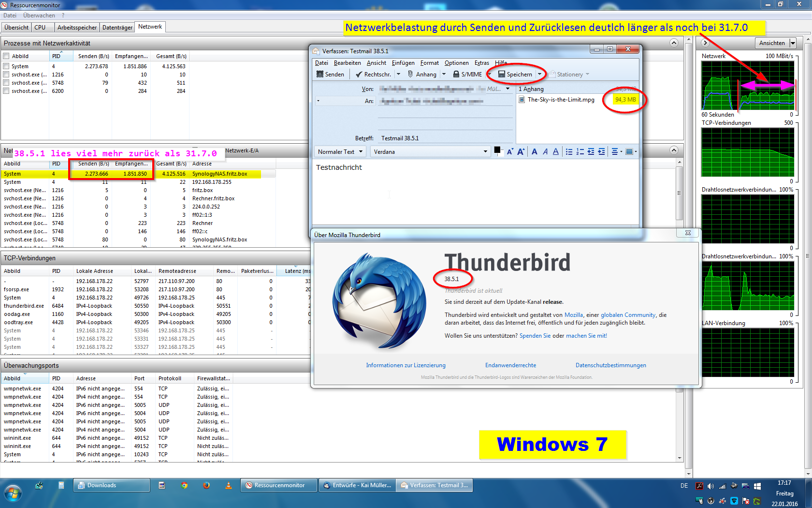
Task: Open the Einfügen menu in compose window
Action: tap(403, 63)
